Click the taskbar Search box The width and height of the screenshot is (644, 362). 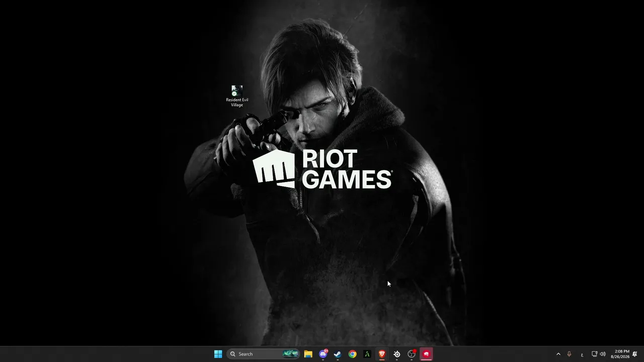(264, 354)
